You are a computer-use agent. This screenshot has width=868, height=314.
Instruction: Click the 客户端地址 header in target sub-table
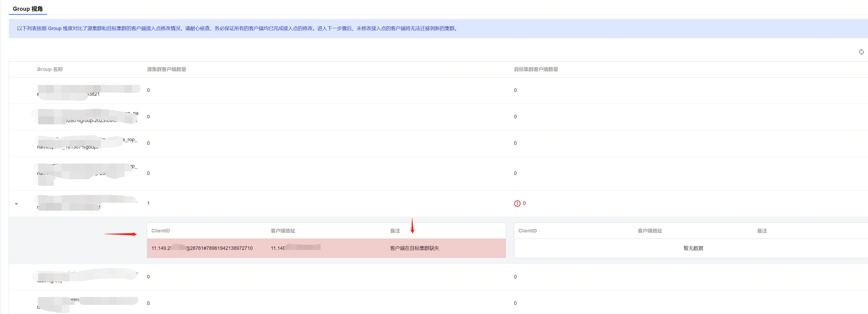(x=650, y=231)
